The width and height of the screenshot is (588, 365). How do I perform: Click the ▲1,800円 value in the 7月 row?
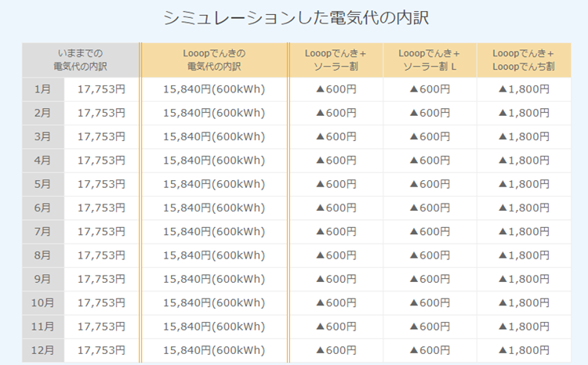click(524, 232)
